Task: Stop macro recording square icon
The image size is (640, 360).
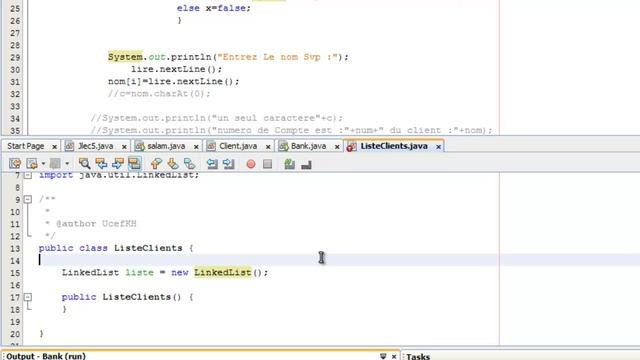Action: [x=268, y=164]
